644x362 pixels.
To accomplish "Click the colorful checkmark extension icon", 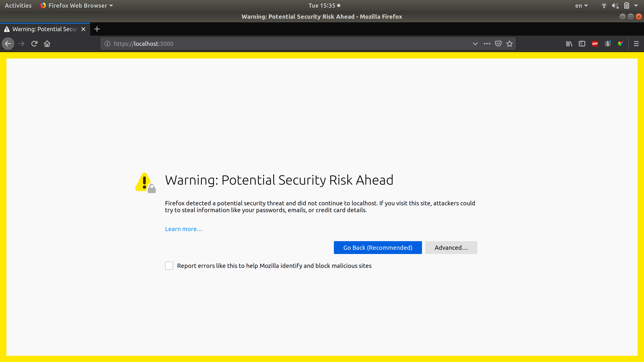I will [x=621, y=44].
